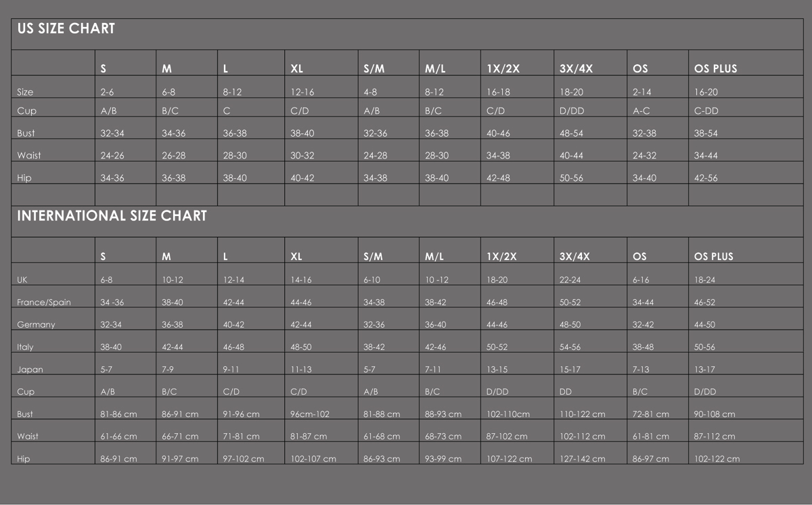The width and height of the screenshot is (812, 505).
Task: Select the Germany row label
Action: [36, 325]
